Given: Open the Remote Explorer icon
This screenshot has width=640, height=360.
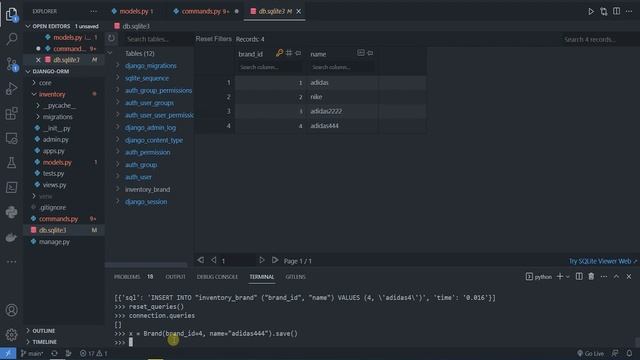Looking at the screenshot, I should 11,138.
